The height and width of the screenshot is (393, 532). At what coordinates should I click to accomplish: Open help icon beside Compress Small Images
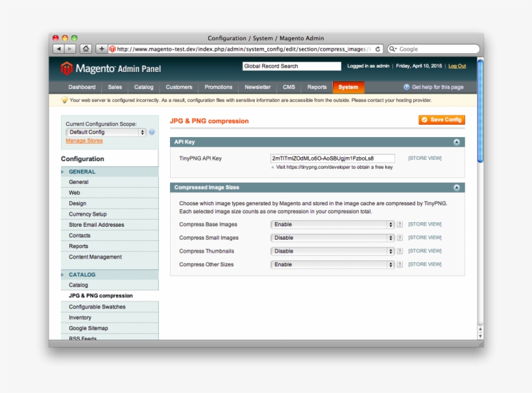point(400,237)
